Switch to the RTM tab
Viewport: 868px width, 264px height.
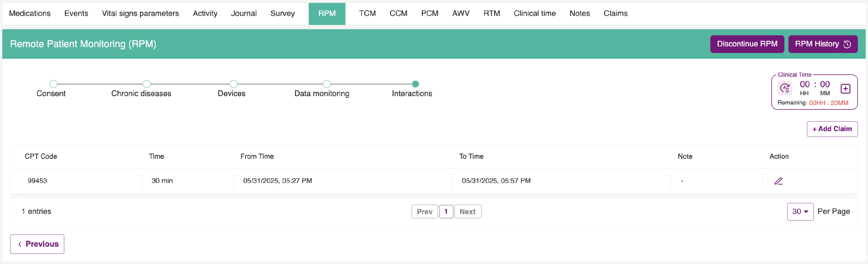(492, 14)
